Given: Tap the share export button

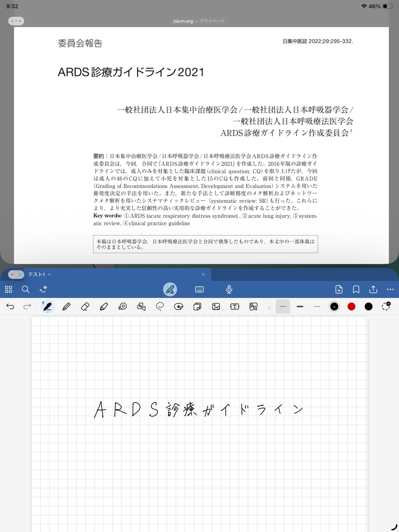Looking at the screenshot, I should click(x=373, y=290).
